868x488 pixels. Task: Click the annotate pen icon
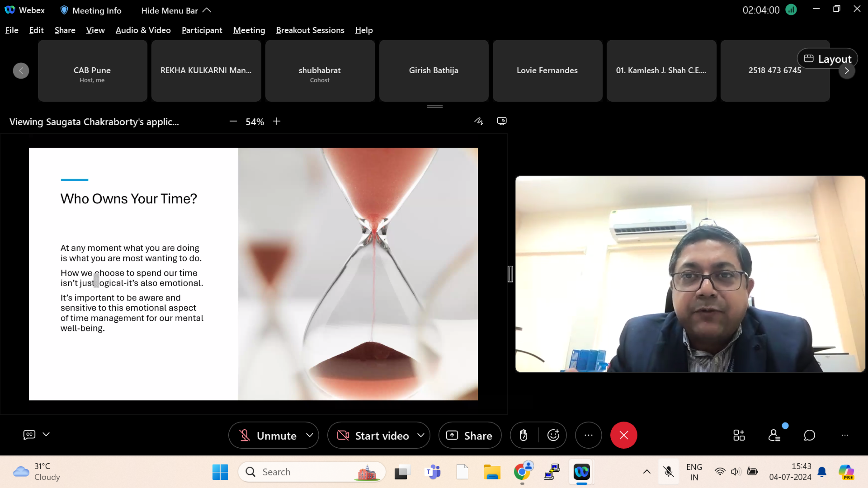click(479, 121)
